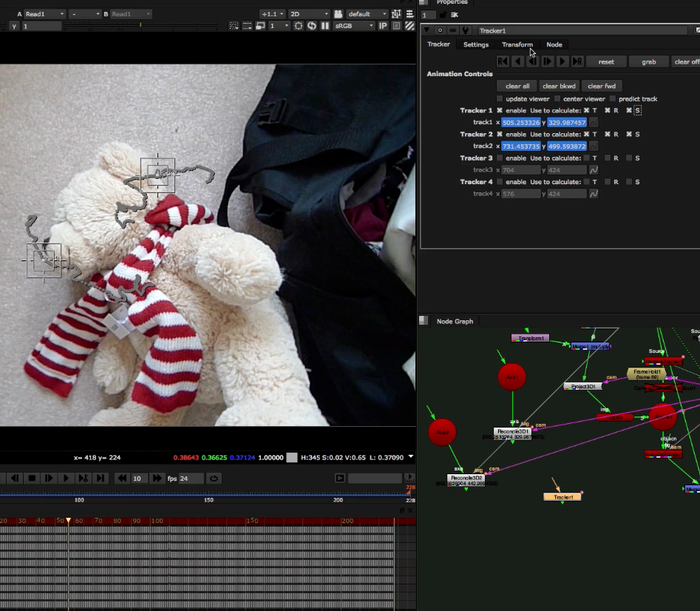Open the sRGB viewer LUT dropdown
The width and height of the screenshot is (700, 611).
(x=354, y=26)
